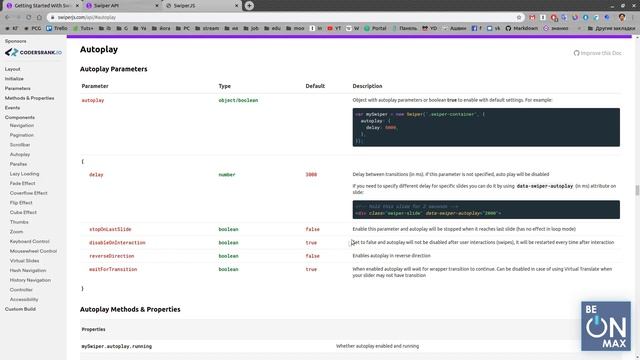Open Другие закладки bookmarks folder
Viewport: 640px width, 360px height.
pyautogui.click(x=611, y=28)
